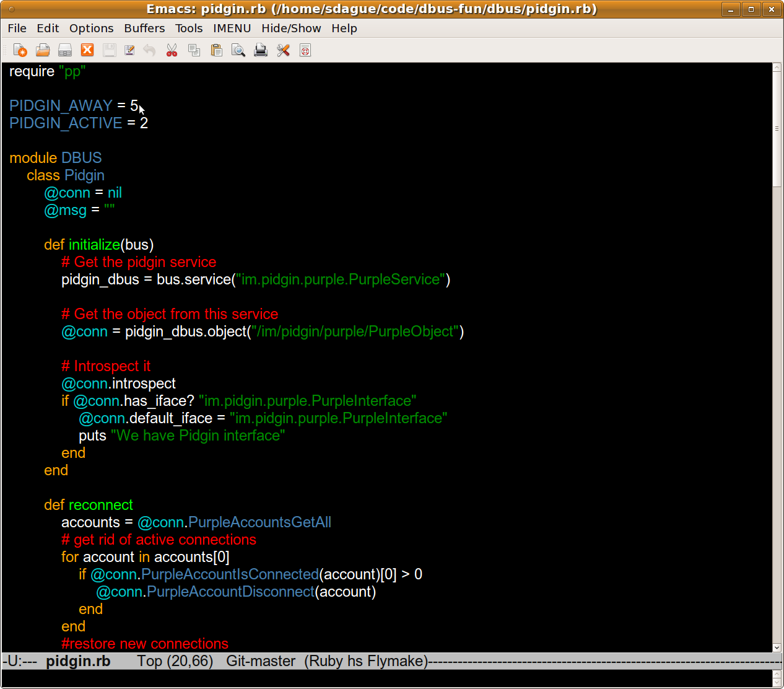The height and width of the screenshot is (689, 784).
Task: Click the "We have Pidgin interface" string
Action: 198,436
